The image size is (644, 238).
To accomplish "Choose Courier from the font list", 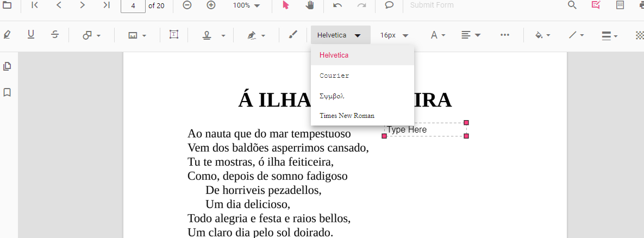I will point(362,76).
